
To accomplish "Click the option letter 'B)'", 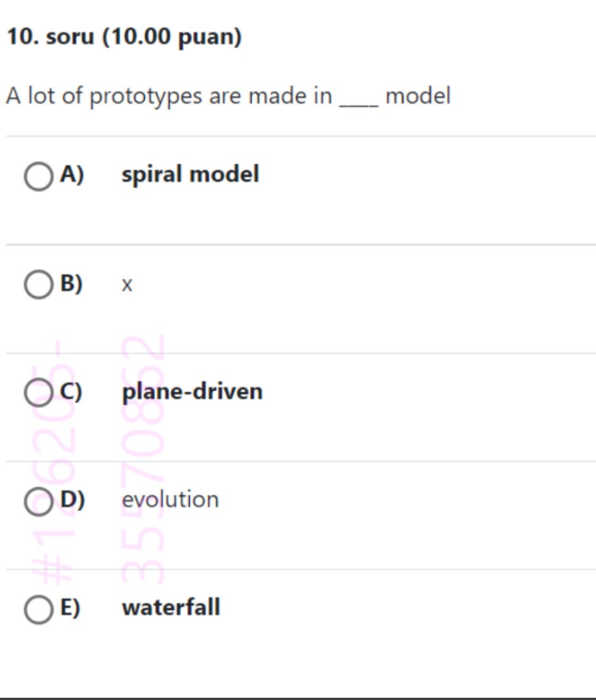I will click(x=69, y=283).
